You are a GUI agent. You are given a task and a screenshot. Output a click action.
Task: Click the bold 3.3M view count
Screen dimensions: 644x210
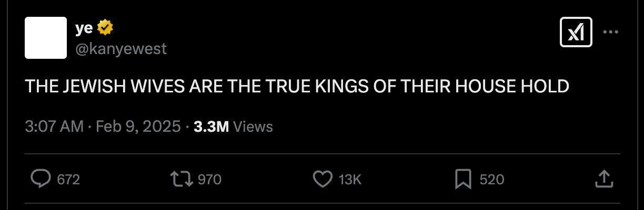click(211, 127)
